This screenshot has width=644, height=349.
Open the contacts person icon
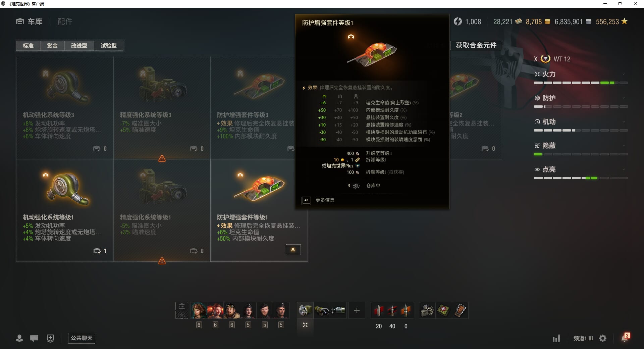[19, 338]
